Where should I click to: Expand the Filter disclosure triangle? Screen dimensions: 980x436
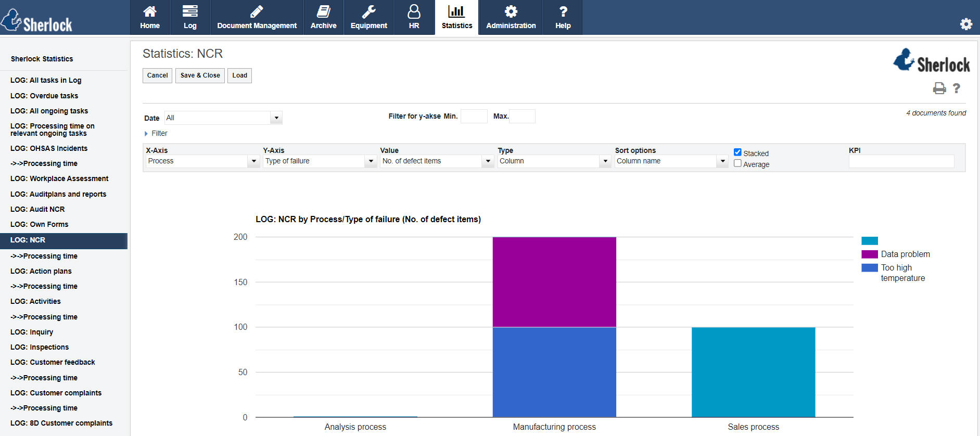(146, 134)
